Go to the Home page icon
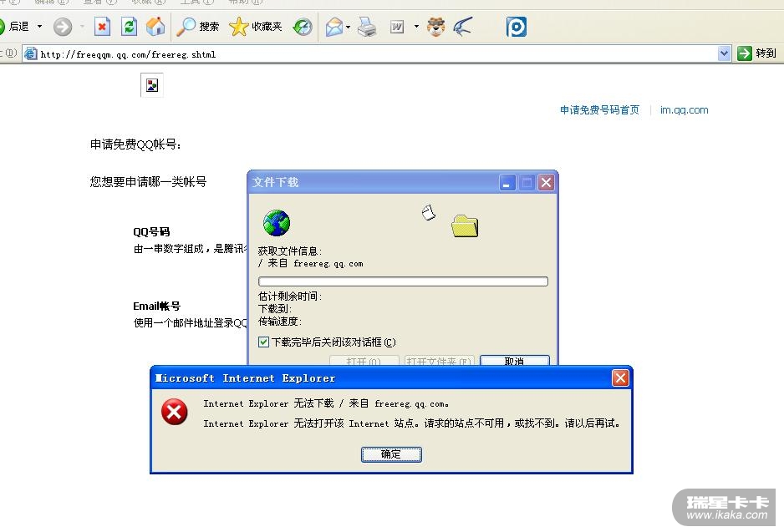 coord(155,27)
